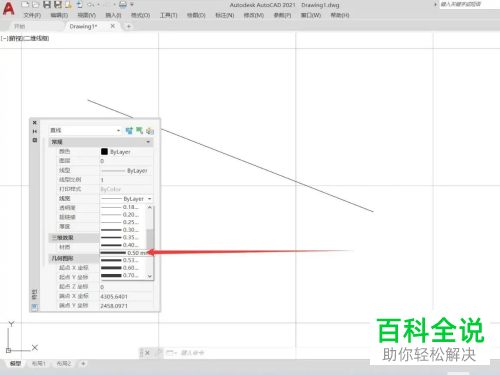Collapse the 常规 section arrow
Viewport: 500px width, 375px height.
[148, 142]
